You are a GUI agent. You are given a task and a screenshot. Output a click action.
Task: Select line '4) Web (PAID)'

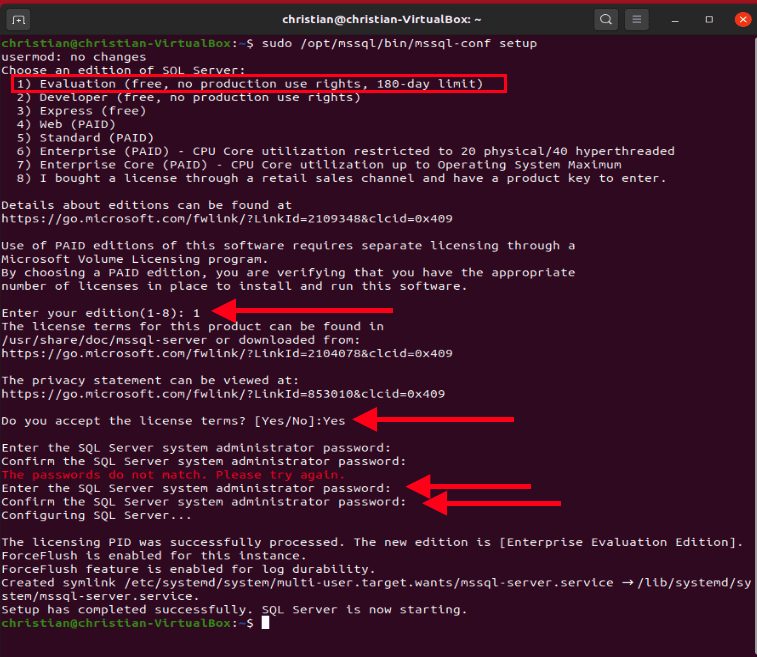point(66,125)
